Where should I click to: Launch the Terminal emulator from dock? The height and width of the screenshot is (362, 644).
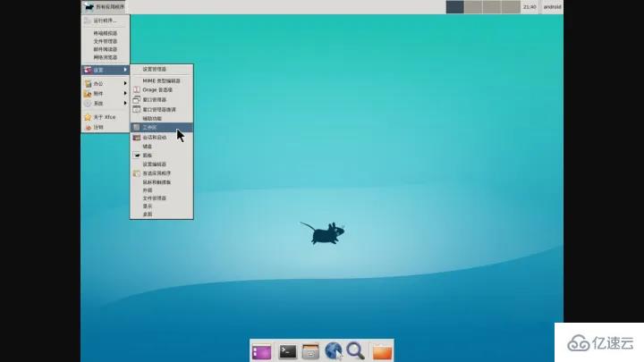click(x=287, y=351)
